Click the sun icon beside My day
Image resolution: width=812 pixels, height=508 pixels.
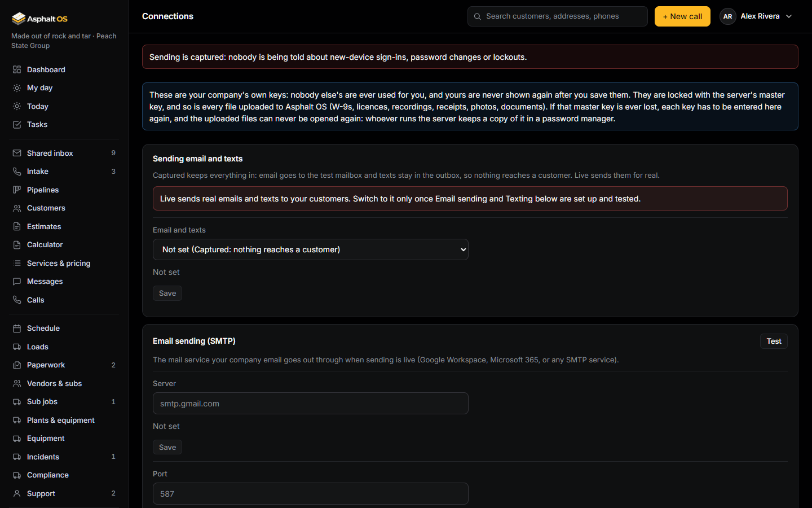click(x=17, y=88)
